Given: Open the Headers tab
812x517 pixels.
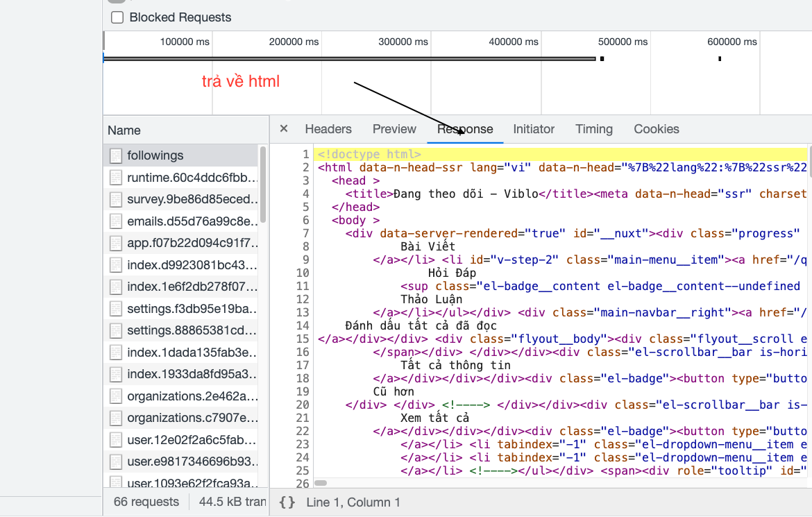Looking at the screenshot, I should tap(328, 129).
